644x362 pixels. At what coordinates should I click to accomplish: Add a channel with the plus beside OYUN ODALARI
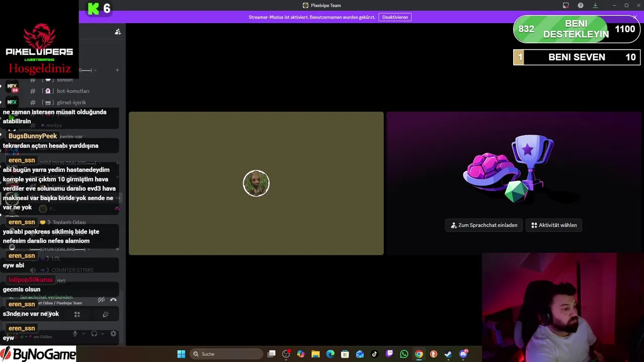pyautogui.click(x=117, y=249)
